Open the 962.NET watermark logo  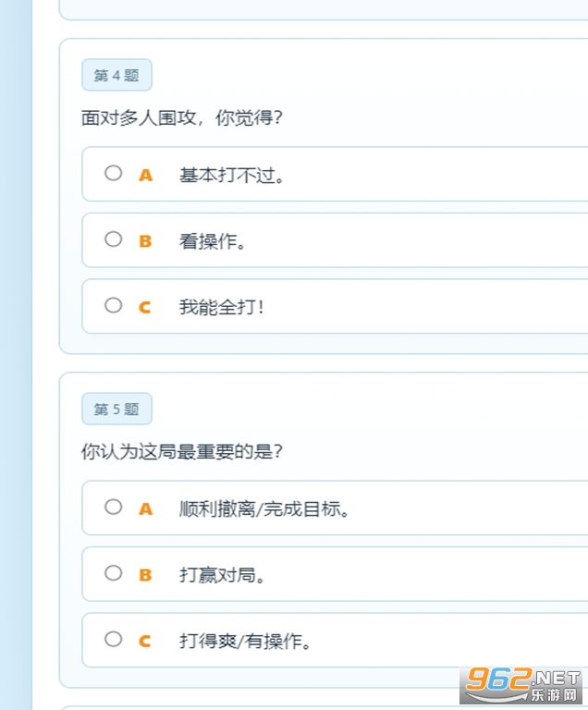(522, 687)
